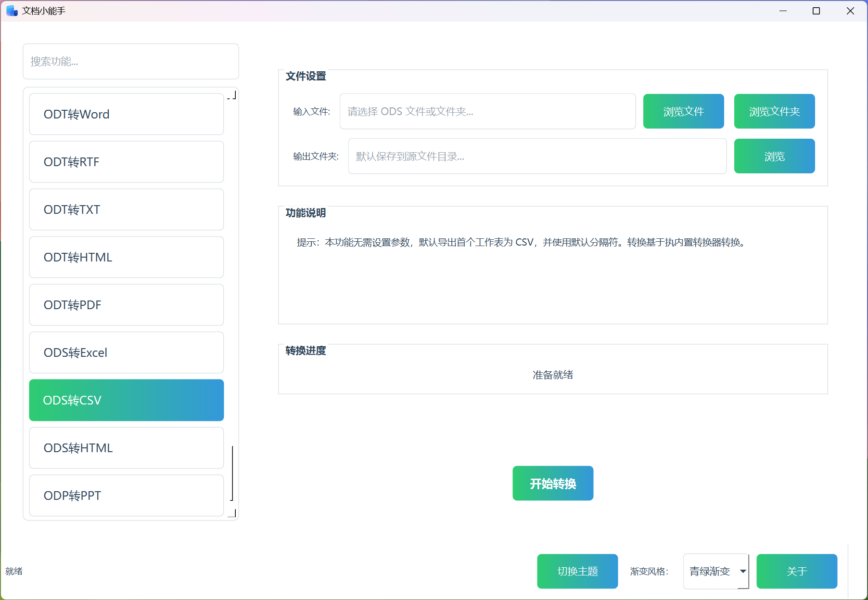Viewport: 868px width, 600px height.
Task: Start conversion with 开始转换 button
Action: (552, 483)
